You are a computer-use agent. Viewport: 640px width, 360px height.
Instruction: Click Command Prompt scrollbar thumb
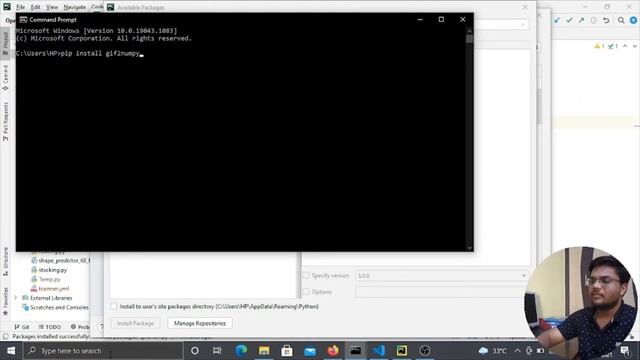[x=469, y=39]
